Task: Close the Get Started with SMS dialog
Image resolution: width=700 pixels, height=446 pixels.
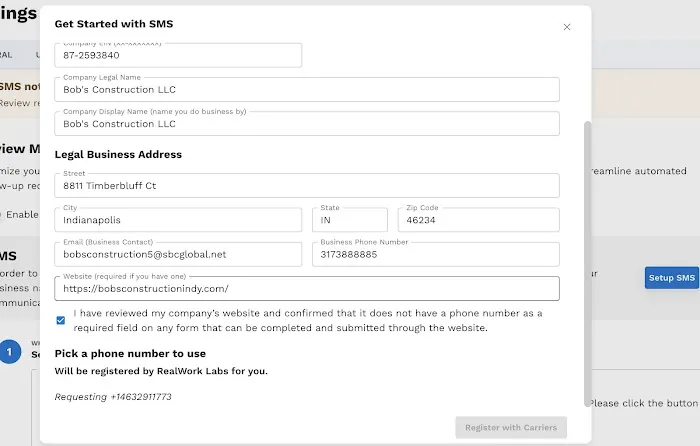Action: pos(567,27)
